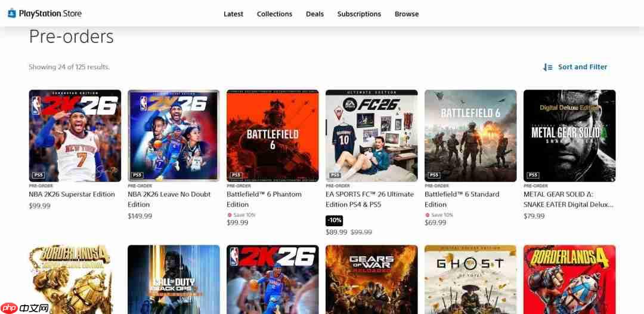The width and height of the screenshot is (644, 314).
Task: Open the Deals navigation item
Action: tap(315, 14)
